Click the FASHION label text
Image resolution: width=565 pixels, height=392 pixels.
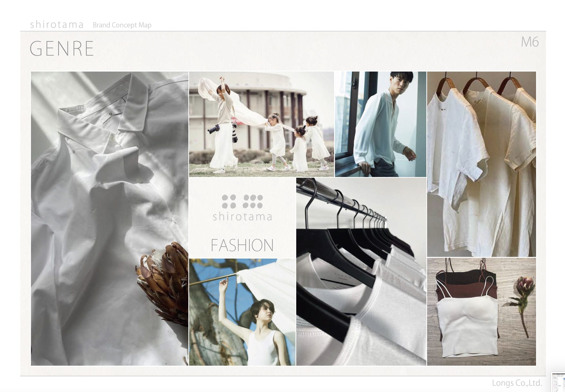tap(242, 245)
